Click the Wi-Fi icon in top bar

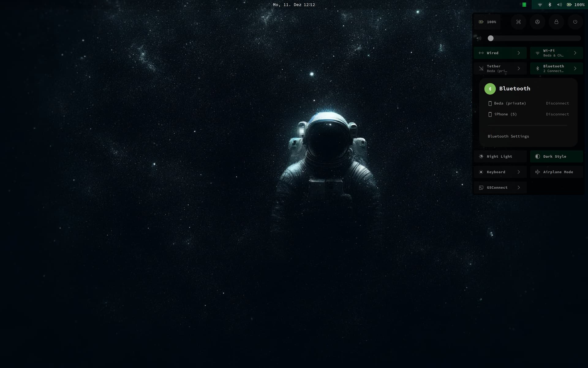click(x=540, y=5)
